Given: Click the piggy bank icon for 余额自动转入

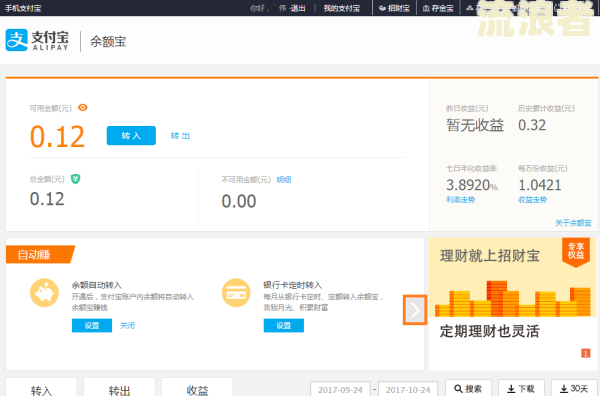Looking at the screenshot, I should click(44, 293).
